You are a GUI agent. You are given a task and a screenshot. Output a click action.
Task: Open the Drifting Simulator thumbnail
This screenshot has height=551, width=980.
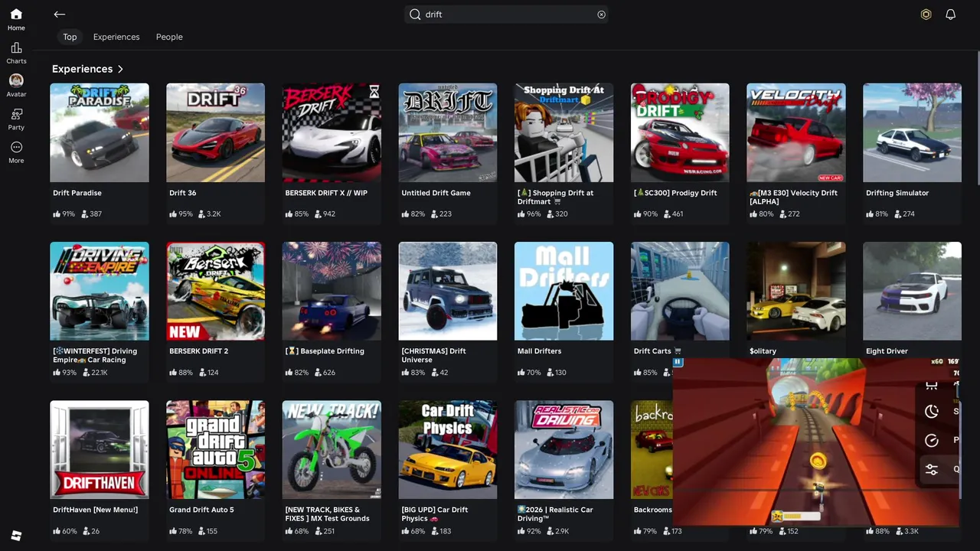coord(912,132)
